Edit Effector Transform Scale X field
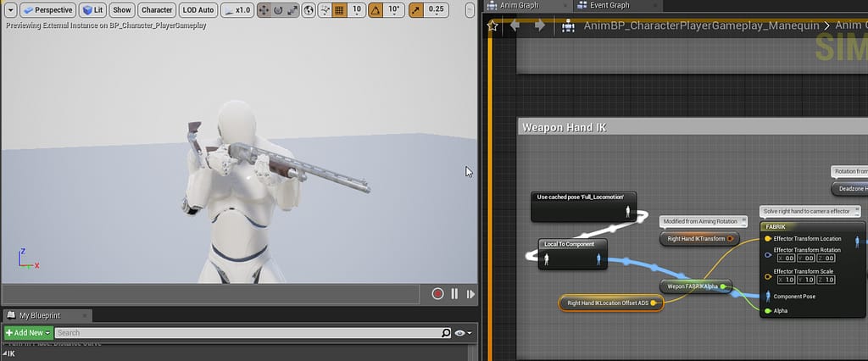868x361 pixels. click(x=785, y=280)
